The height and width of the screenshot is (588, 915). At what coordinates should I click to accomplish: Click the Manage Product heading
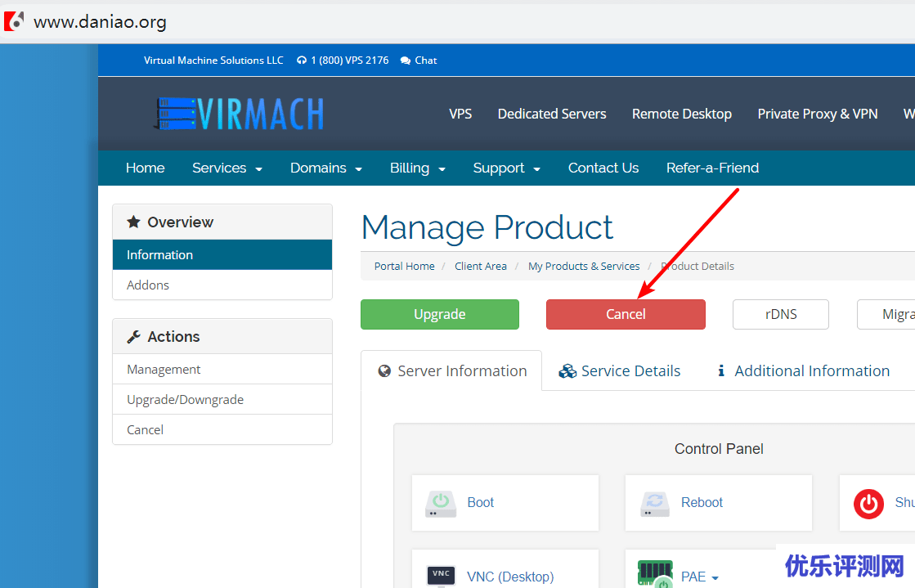pos(487,227)
